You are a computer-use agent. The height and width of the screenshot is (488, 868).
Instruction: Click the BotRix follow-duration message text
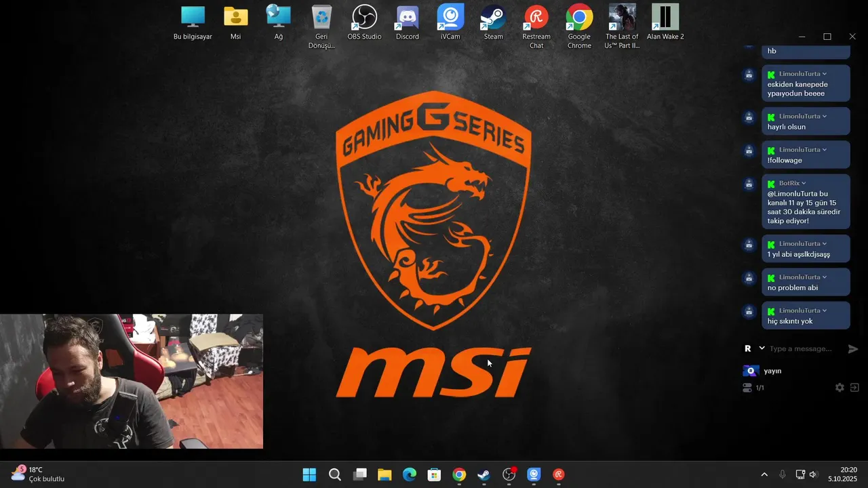804,207
